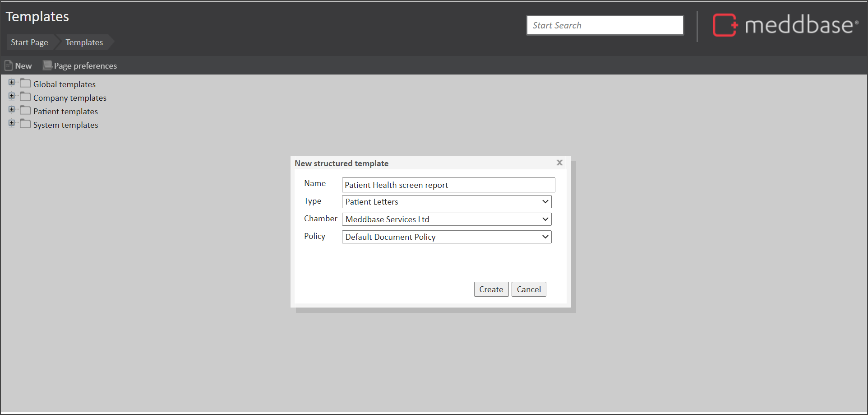
Task: Open the Chamber dropdown
Action: 447,219
